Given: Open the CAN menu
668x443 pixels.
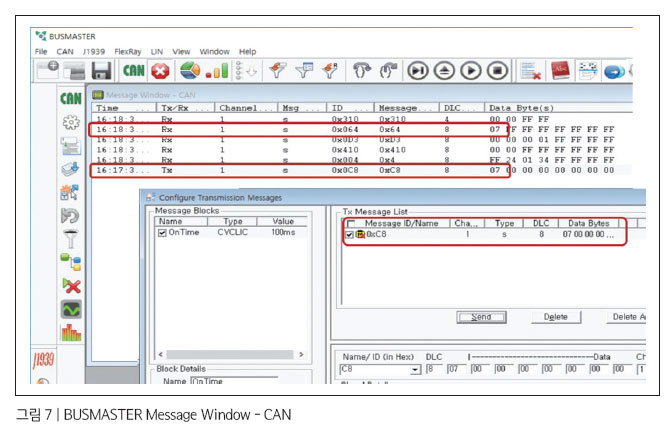Looking at the screenshot, I should [65, 52].
